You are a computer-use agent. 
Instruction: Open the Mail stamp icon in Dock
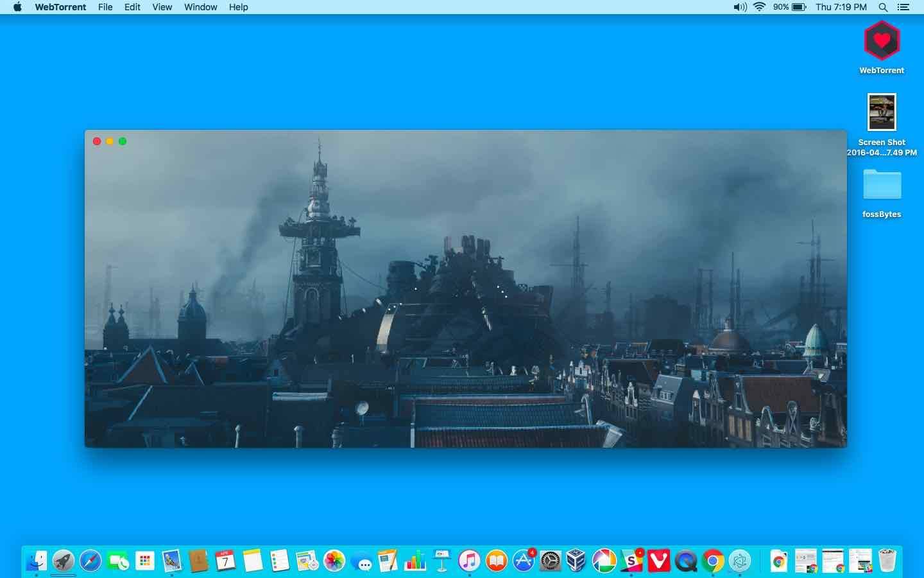[x=172, y=561]
